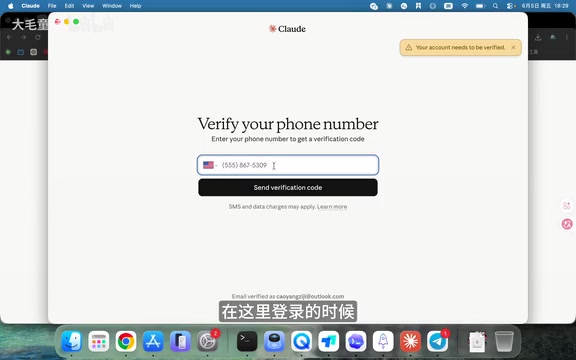The image size is (576, 360).
Task: Open App Store from the dock
Action: click(x=153, y=341)
